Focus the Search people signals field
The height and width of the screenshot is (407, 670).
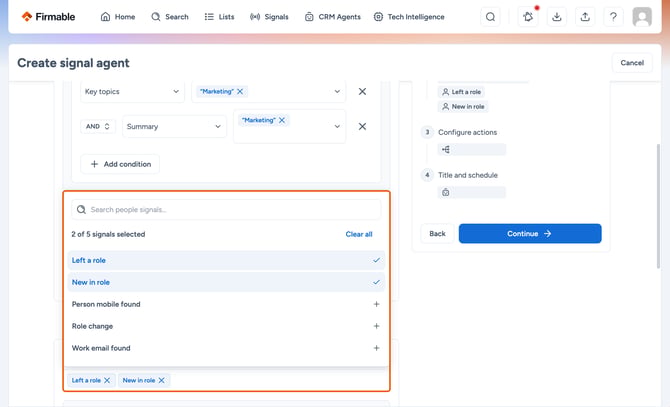[226, 209]
